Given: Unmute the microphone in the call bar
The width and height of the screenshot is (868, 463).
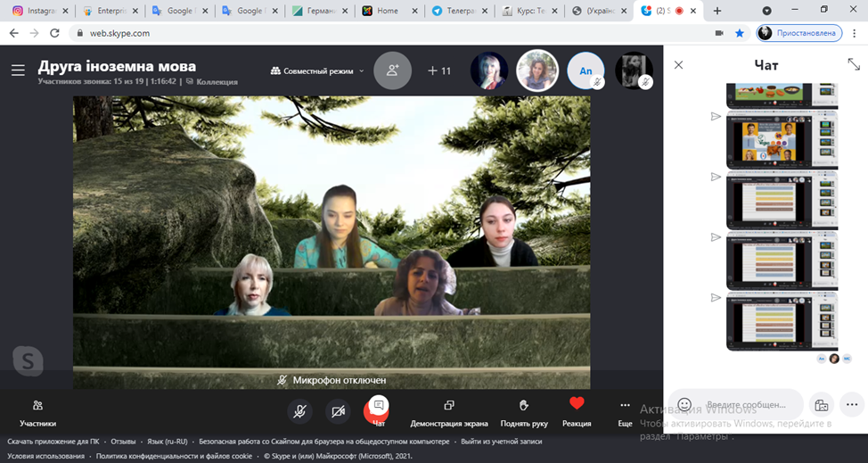Looking at the screenshot, I should (x=300, y=410).
